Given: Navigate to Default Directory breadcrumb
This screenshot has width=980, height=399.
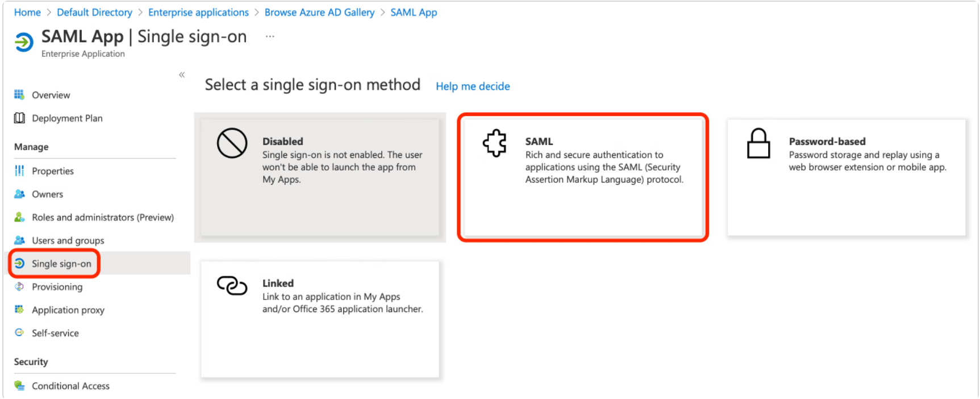Looking at the screenshot, I should [94, 13].
